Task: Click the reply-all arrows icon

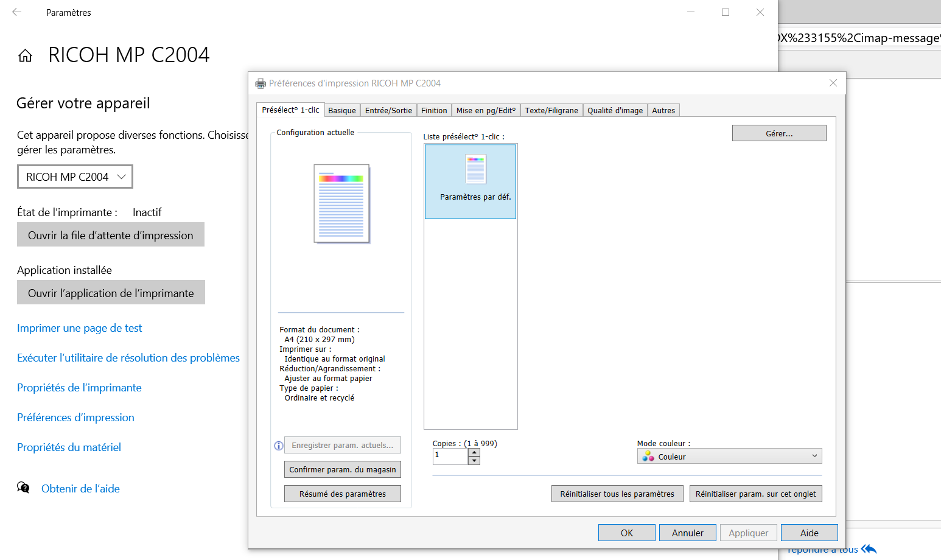Action: (869, 549)
